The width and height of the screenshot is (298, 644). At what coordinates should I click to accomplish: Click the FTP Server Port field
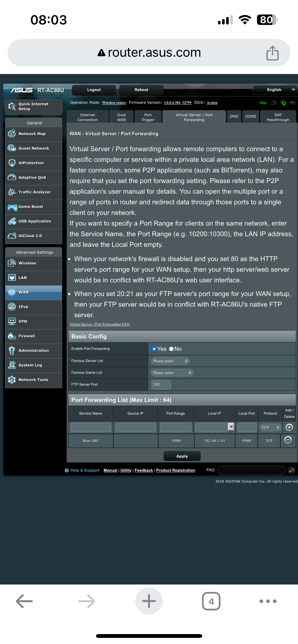161,384
